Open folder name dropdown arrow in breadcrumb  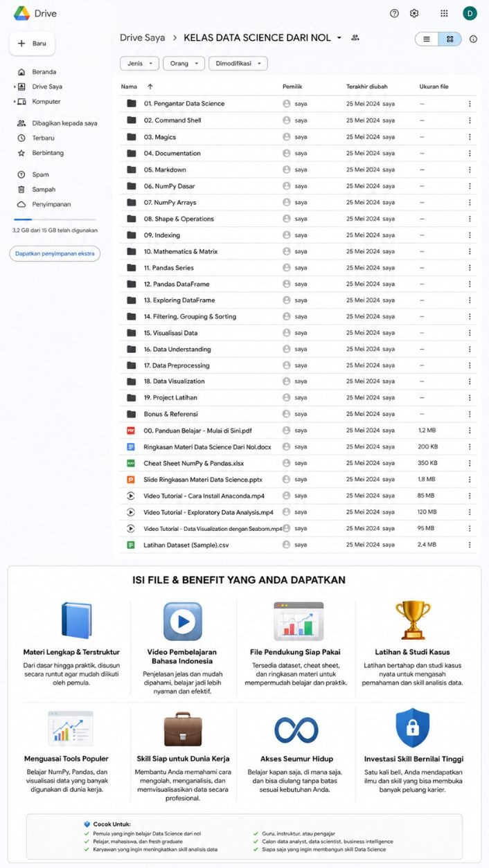[339, 38]
